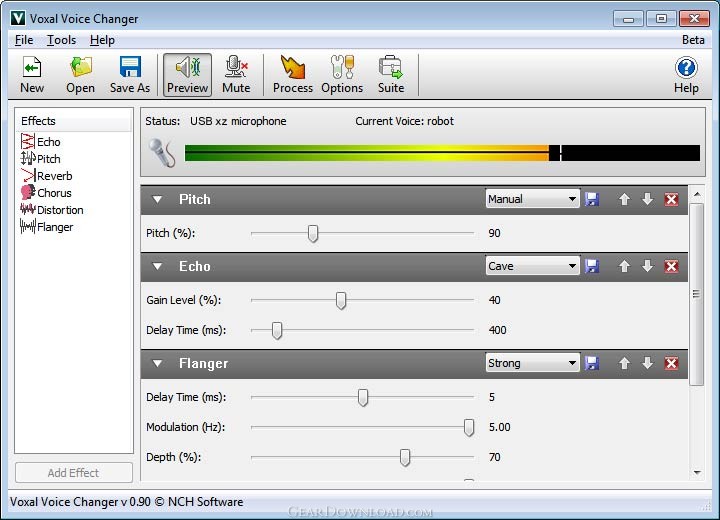Click the Effects panel header
This screenshot has width=720, height=520.
pyautogui.click(x=73, y=121)
